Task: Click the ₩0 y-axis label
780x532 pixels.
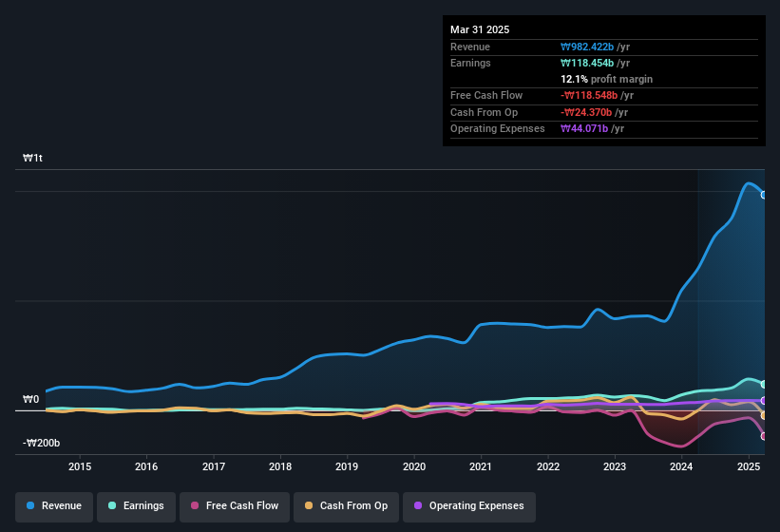Action: click(x=30, y=399)
